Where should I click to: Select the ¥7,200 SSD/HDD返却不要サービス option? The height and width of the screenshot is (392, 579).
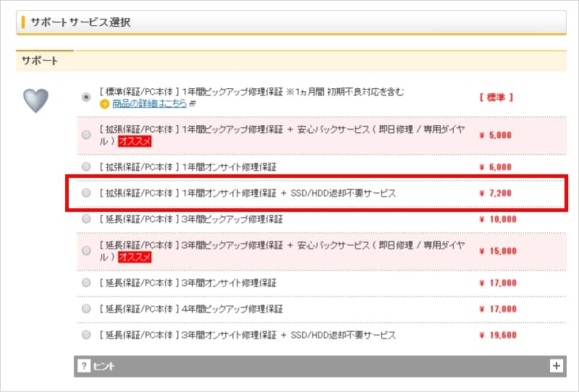87,193
